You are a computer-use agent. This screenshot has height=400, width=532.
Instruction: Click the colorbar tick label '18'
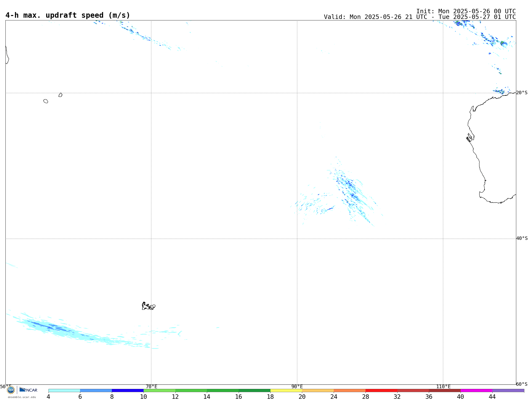tap(270, 397)
